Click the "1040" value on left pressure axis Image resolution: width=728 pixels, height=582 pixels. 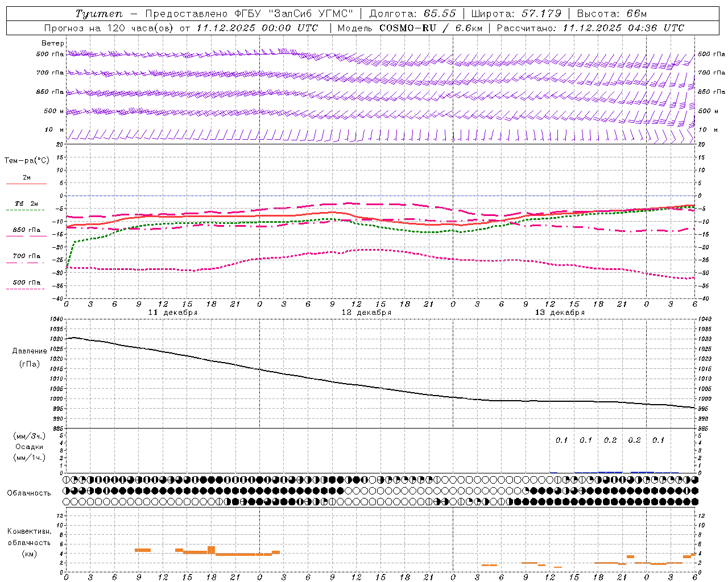57,319
